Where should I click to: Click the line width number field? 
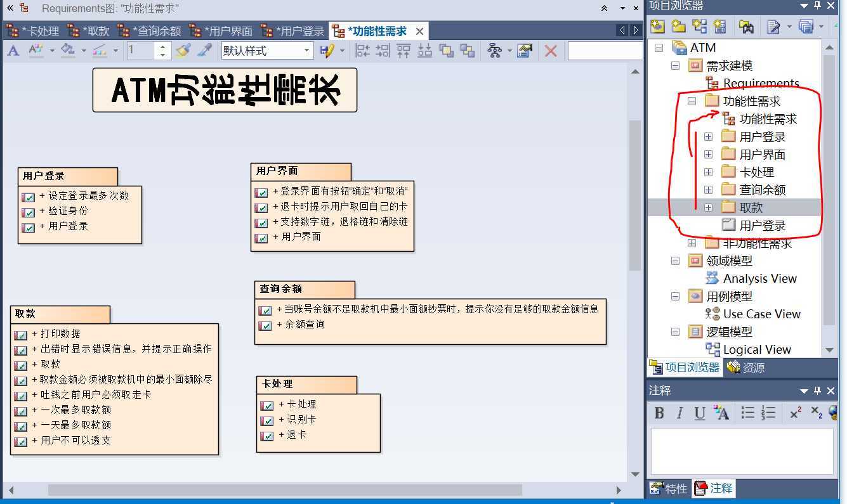141,51
